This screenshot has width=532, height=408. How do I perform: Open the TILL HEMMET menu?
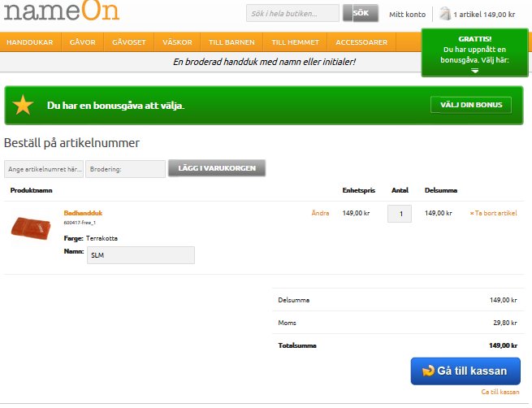pyautogui.click(x=295, y=42)
